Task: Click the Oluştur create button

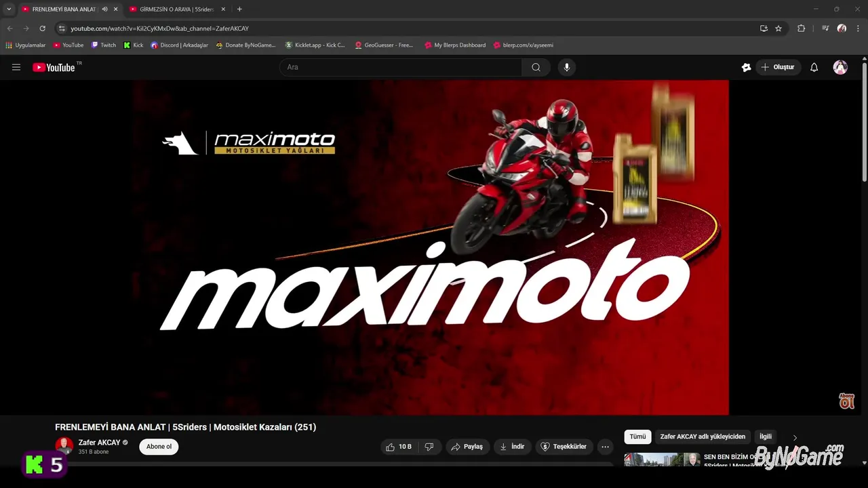Action: [778, 67]
